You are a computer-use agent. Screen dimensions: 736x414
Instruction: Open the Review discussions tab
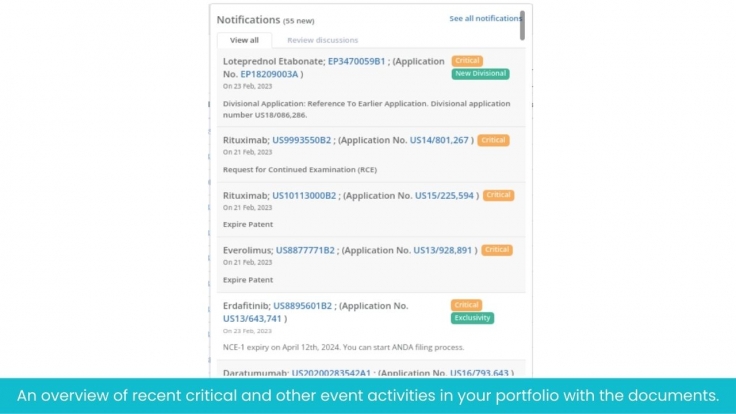[x=322, y=40]
